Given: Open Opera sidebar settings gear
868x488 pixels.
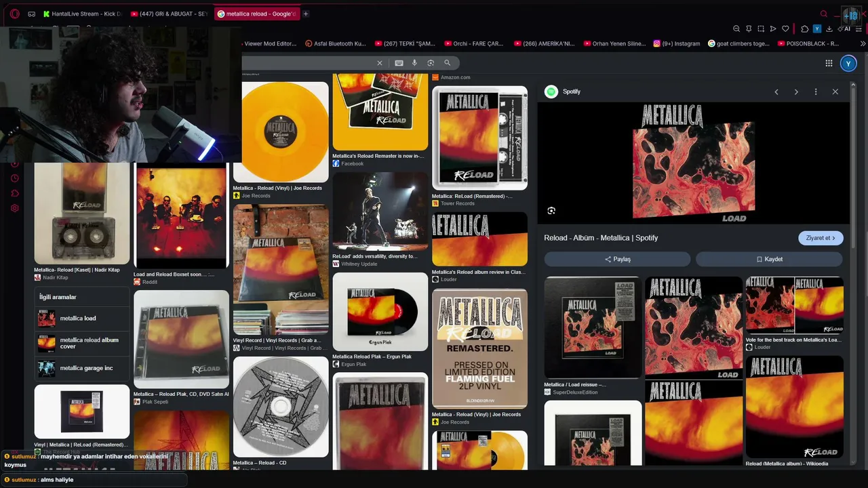Looking at the screenshot, I should pyautogui.click(x=14, y=208).
